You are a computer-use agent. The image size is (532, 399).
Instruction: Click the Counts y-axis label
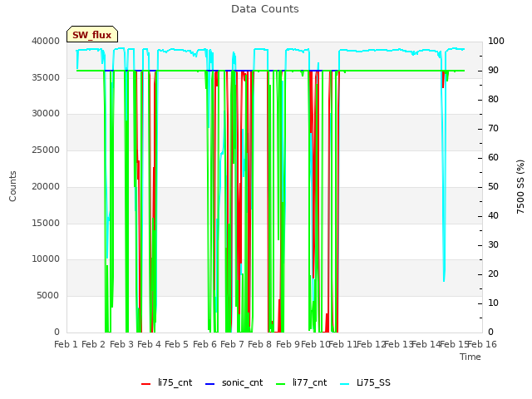pyautogui.click(x=12, y=186)
